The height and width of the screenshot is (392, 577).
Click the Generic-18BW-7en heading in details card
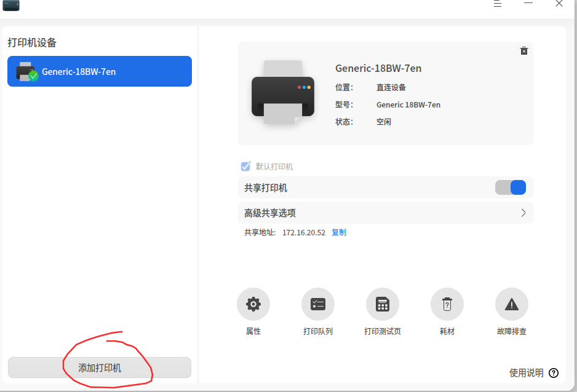pyautogui.click(x=378, y=68)
